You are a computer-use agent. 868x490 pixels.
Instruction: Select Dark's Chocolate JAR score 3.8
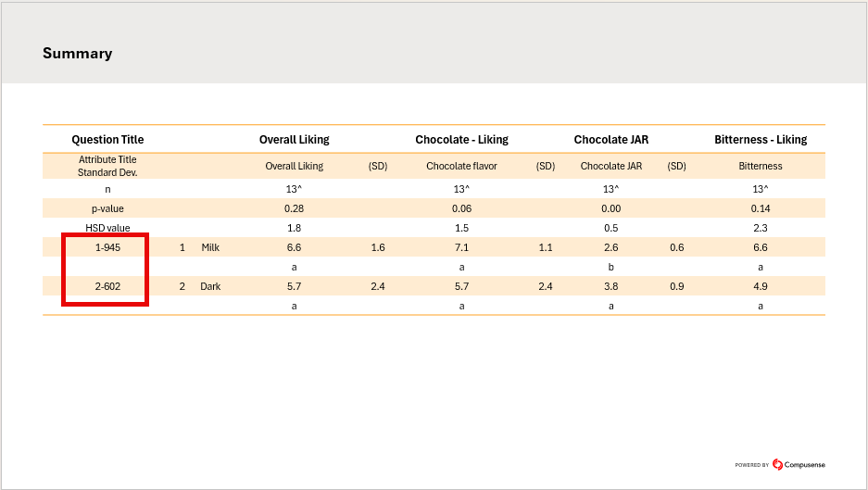pyautogui.click(x=610, y=286)
